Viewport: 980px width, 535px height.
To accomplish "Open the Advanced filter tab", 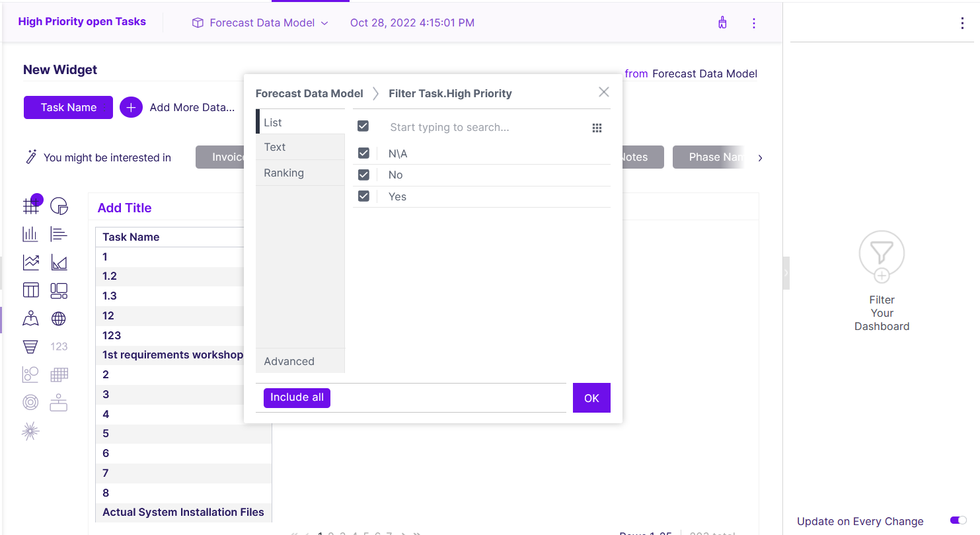I will click(289, 361).
